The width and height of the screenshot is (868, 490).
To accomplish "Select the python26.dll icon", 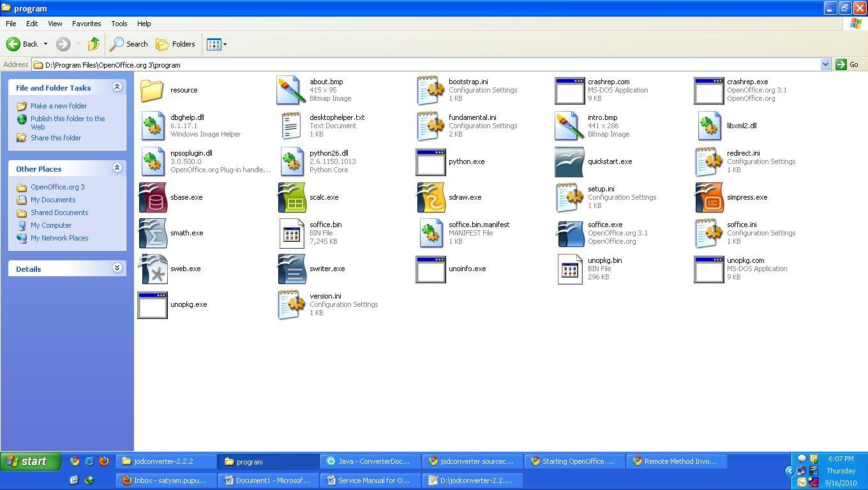I will pos(292,162).
